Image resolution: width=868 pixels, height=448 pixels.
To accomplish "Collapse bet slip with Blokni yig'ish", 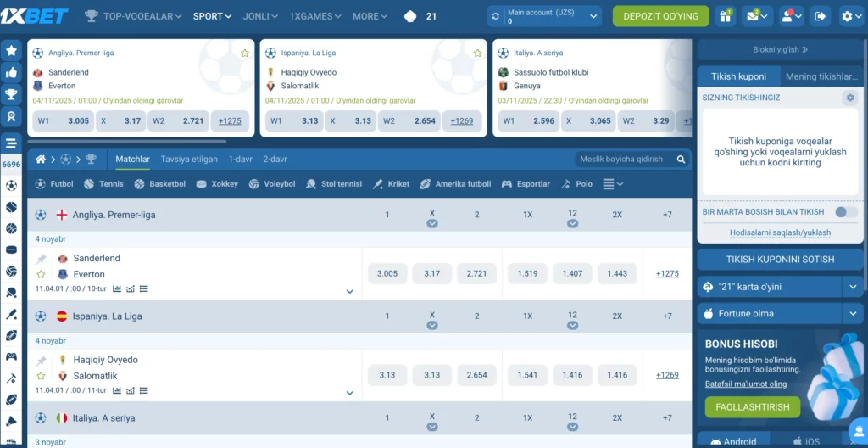I will tap(780, 49).
